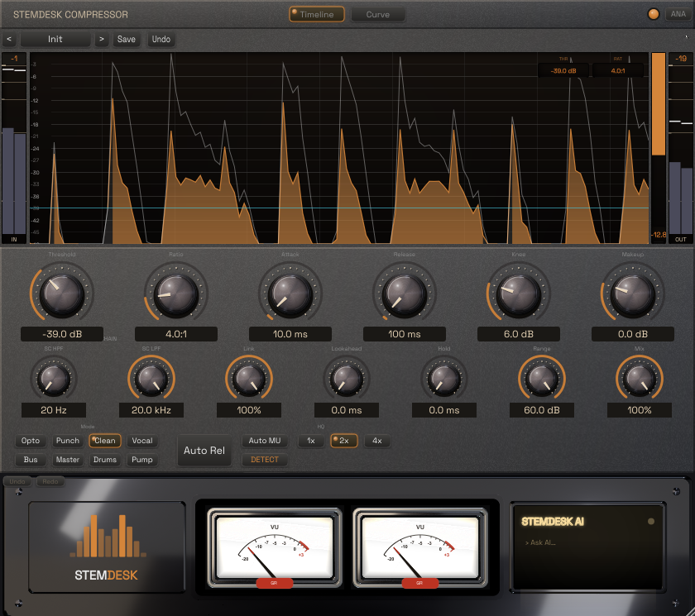Select the Opto compressor mode

pyautogui.click(x=31, y=441)
